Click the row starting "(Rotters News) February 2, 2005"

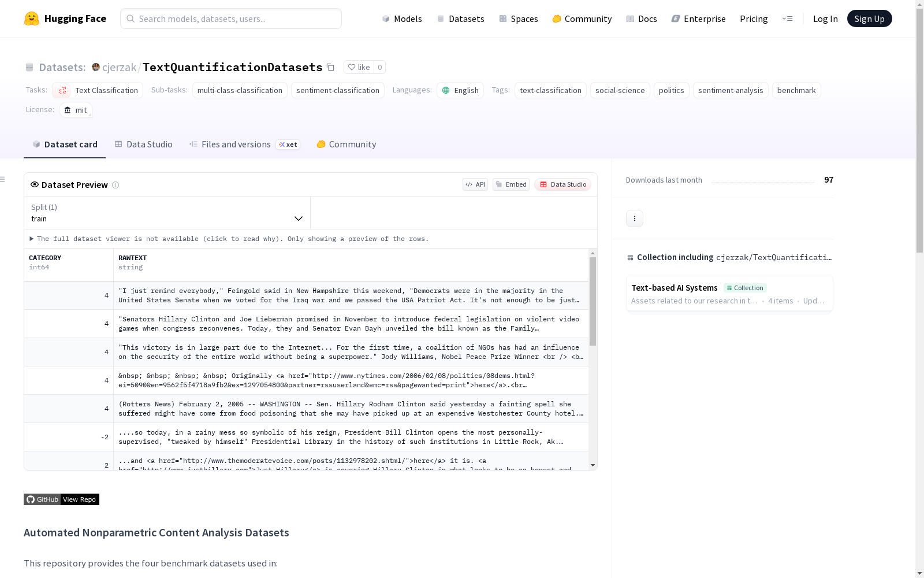(x=306, y=409)
